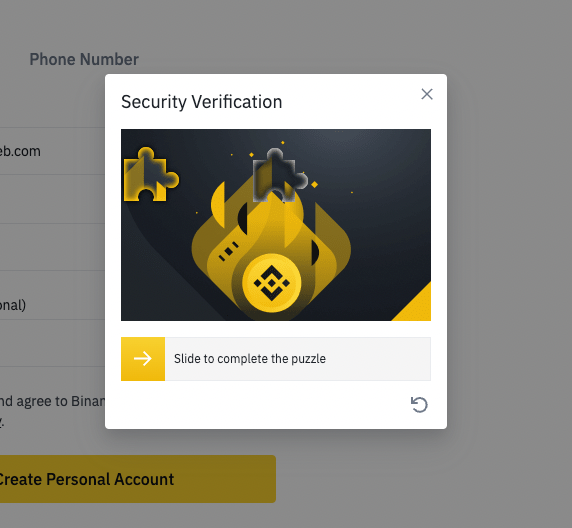Open the agree to Binance terms text
Screen dimensions: 572x528
click(52, 401)
